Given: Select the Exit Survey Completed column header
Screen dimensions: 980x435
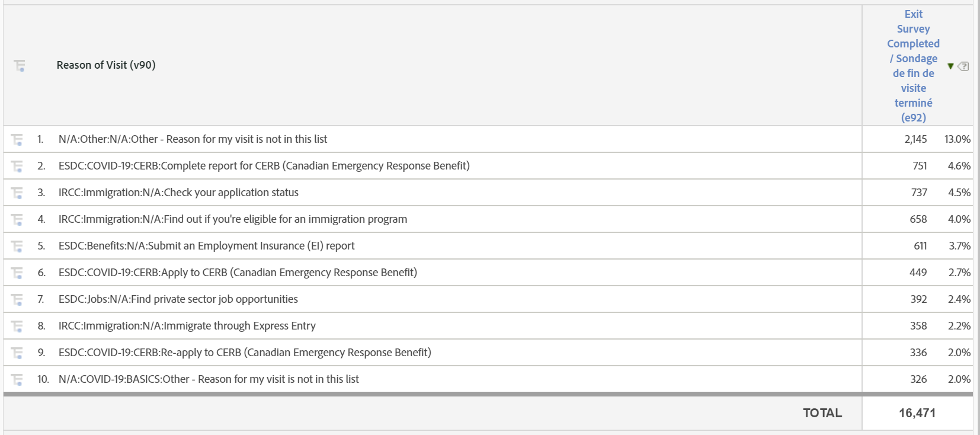Looking at the screenshot, I should [913, 65].
